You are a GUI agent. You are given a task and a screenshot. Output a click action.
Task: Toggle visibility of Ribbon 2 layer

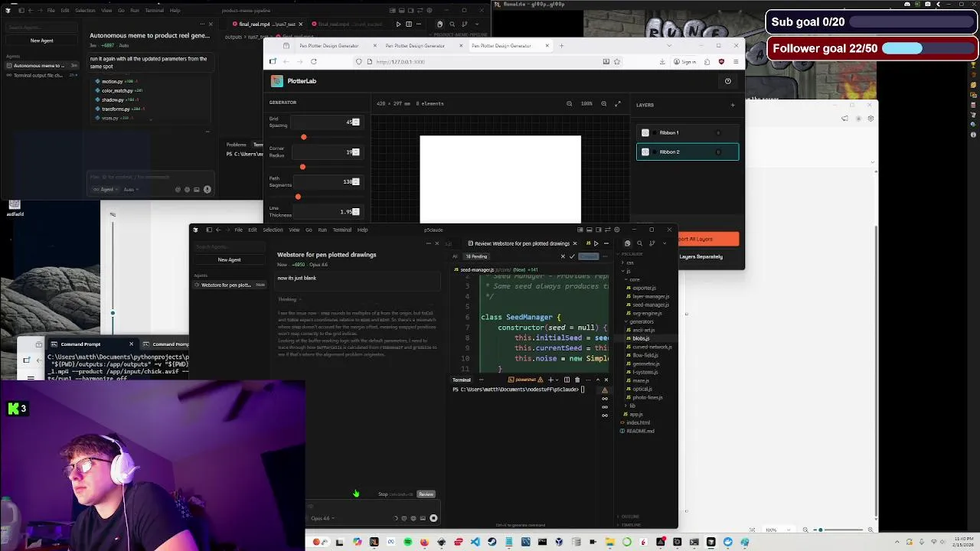pos(645,152)
